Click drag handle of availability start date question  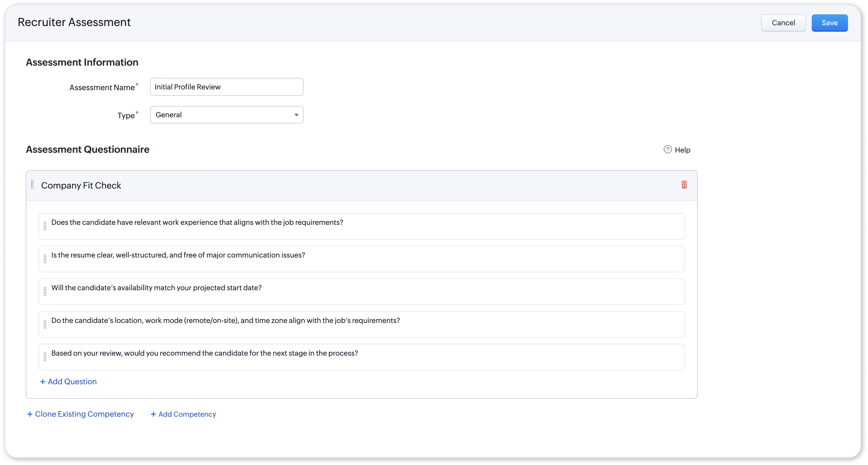(x=45, y=292)
